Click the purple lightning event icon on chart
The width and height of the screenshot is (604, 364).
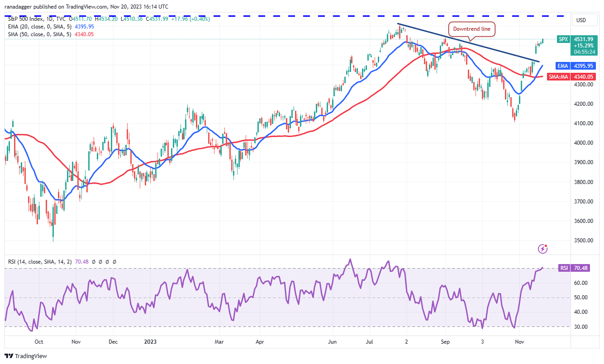(543, 249)
